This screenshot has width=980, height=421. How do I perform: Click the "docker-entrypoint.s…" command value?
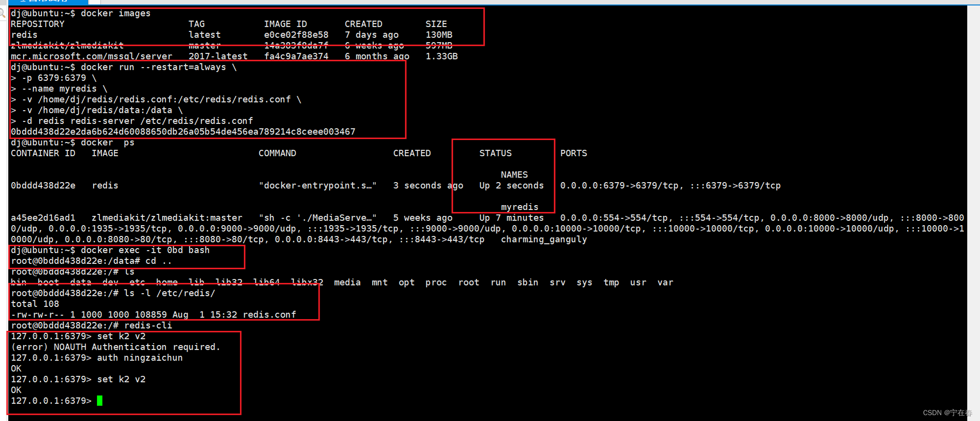click(x=318, y=186)
